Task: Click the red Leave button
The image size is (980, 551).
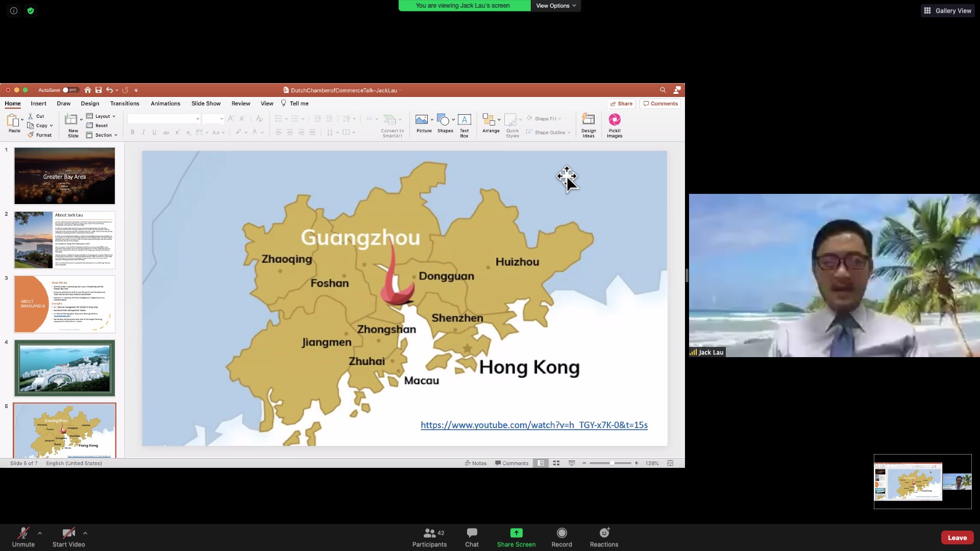Action: point(957,538)
